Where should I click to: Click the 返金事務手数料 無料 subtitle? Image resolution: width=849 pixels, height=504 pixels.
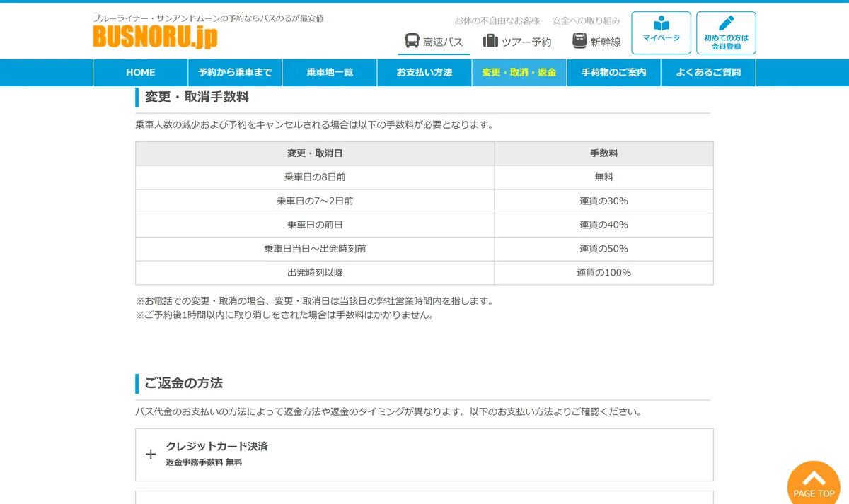click(x=204, y=462)
